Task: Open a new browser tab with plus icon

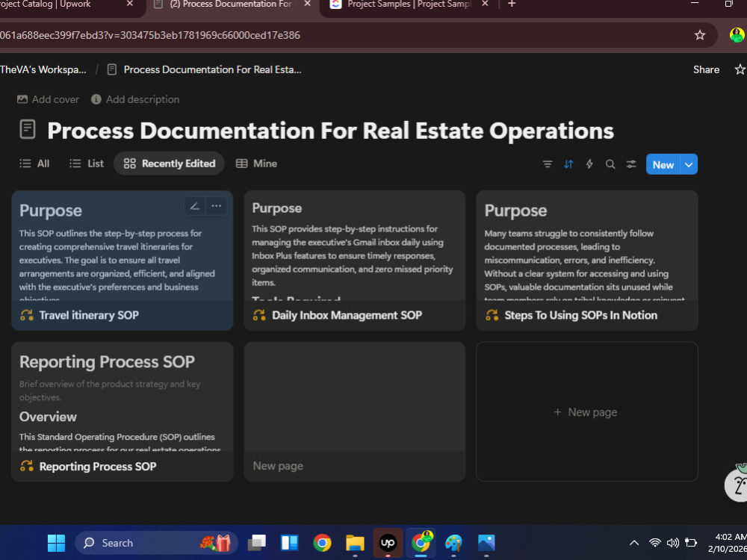Action: 512,4
